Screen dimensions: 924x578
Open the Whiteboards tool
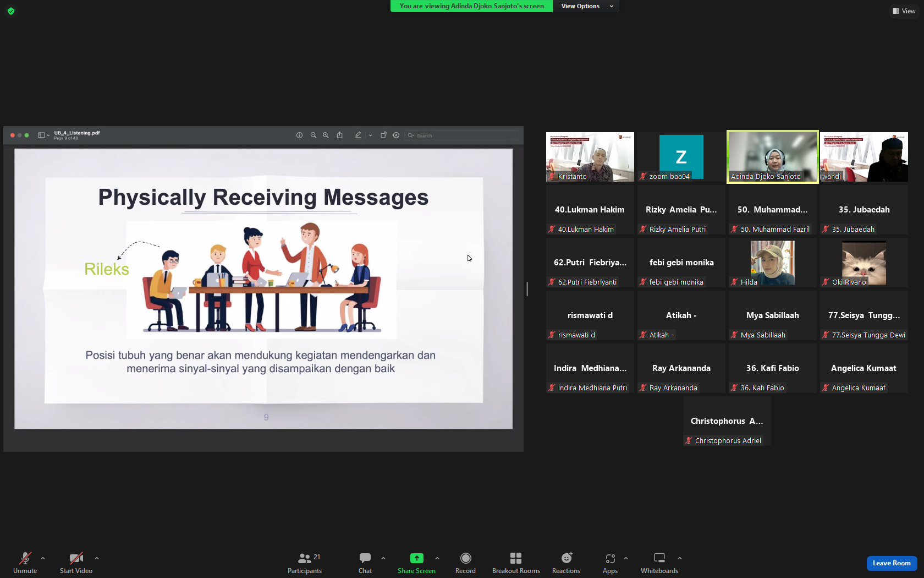point(659,563)
